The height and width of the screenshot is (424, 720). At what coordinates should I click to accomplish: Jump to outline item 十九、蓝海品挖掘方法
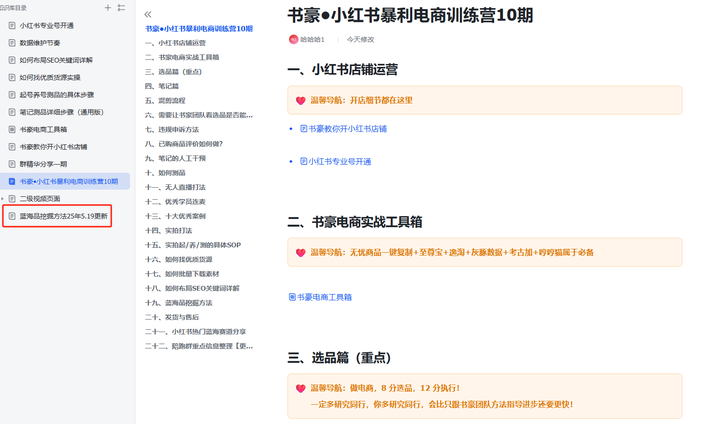click(x=179, y=303)
